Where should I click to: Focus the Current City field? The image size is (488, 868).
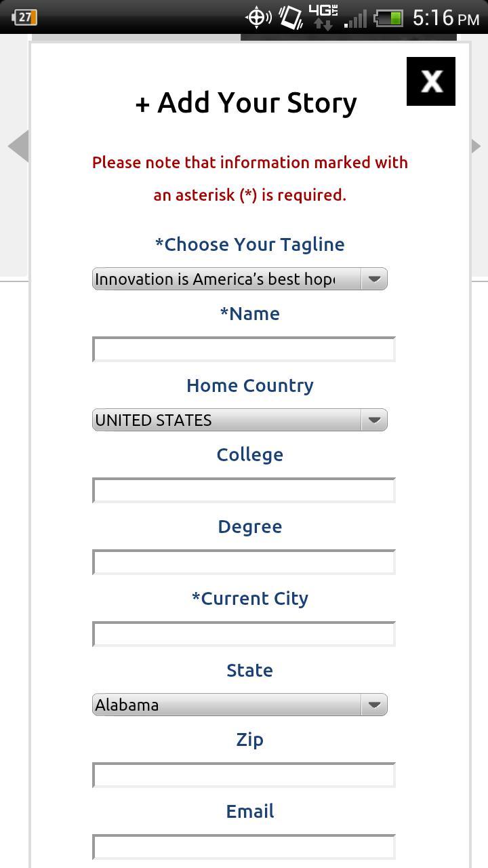(243, 633)
